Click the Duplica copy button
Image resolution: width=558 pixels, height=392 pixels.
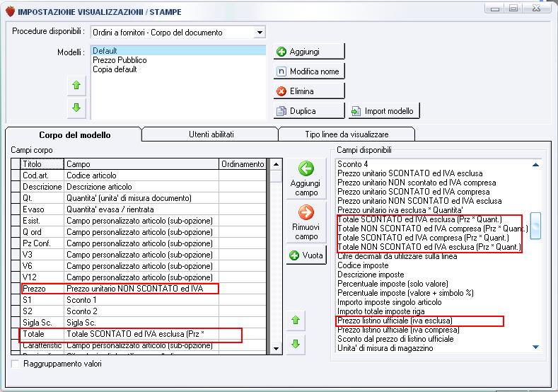309,111
